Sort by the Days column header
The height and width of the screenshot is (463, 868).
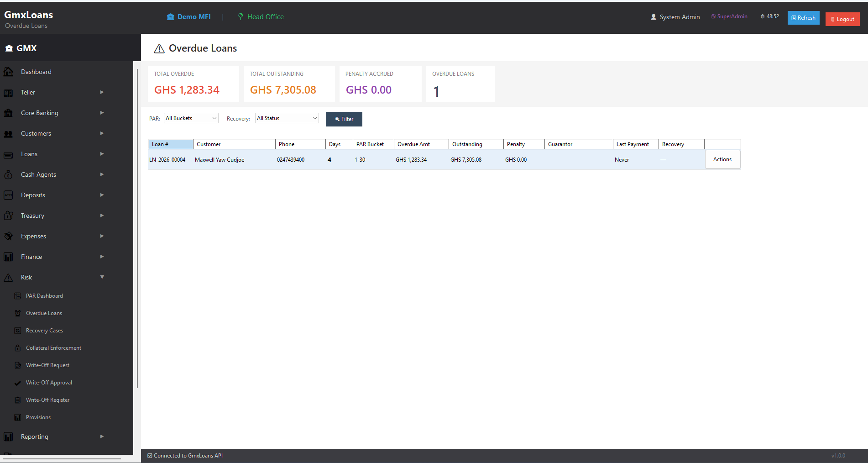pyautogui.click(x=339, y=144)
